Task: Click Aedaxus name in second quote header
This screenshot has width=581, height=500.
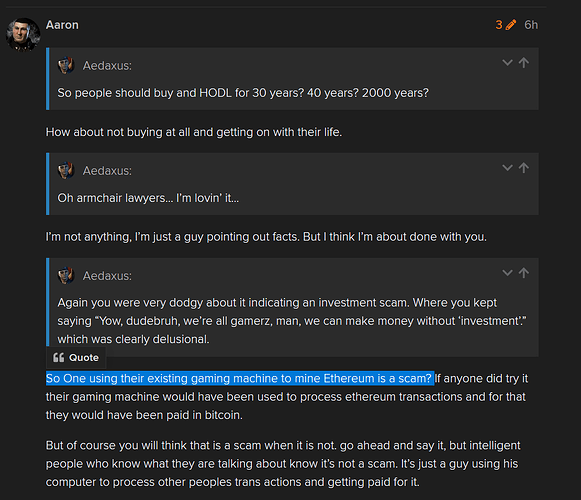Action: tap(107, 171)
